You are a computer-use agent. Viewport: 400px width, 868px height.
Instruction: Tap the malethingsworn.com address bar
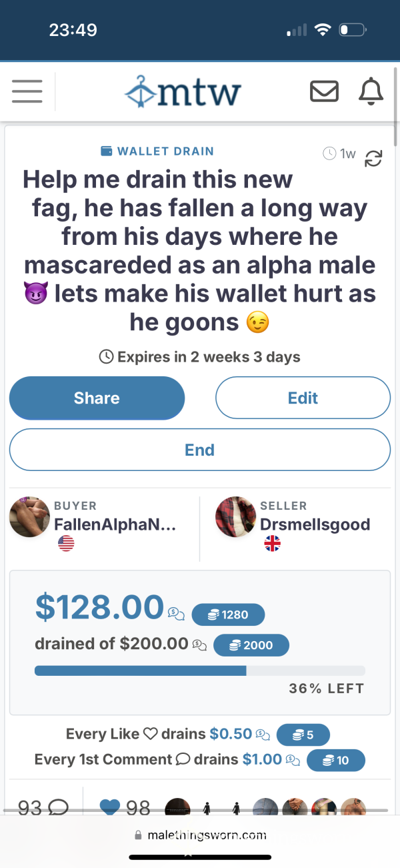[x=200, y=835]
